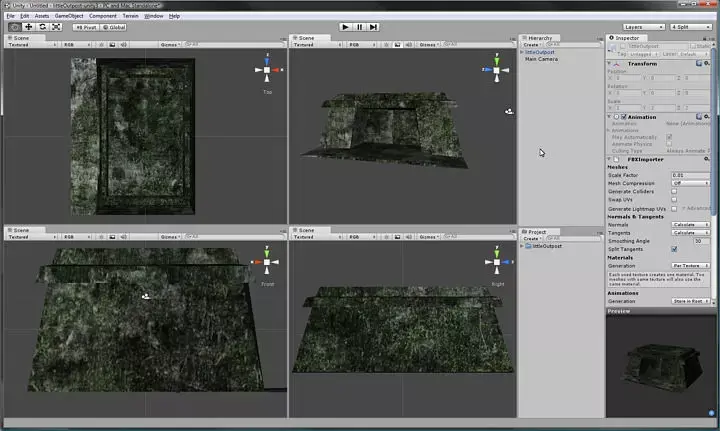Open the Mesh Compression dropdown
Screen dimensions: 720x431
[x=691, y=183]
